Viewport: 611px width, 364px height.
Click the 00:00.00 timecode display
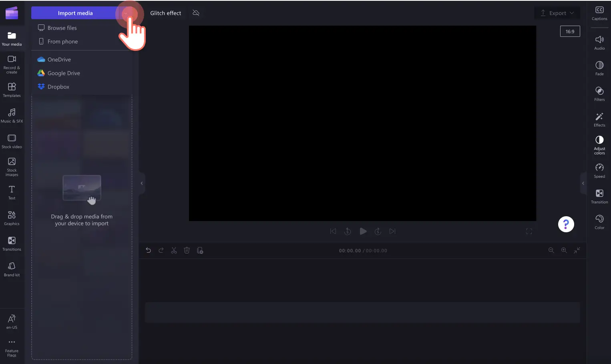pyautogui.click(x=350, y=251)
